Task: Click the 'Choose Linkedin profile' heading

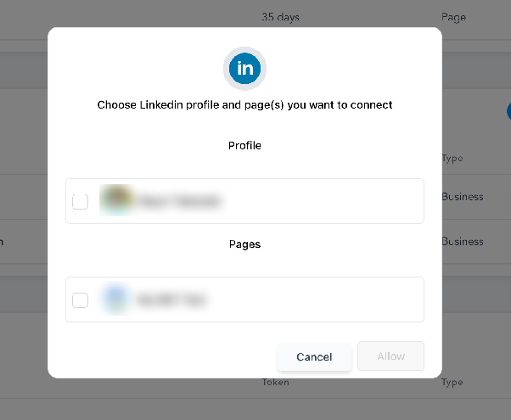Action: pos(244,105)
